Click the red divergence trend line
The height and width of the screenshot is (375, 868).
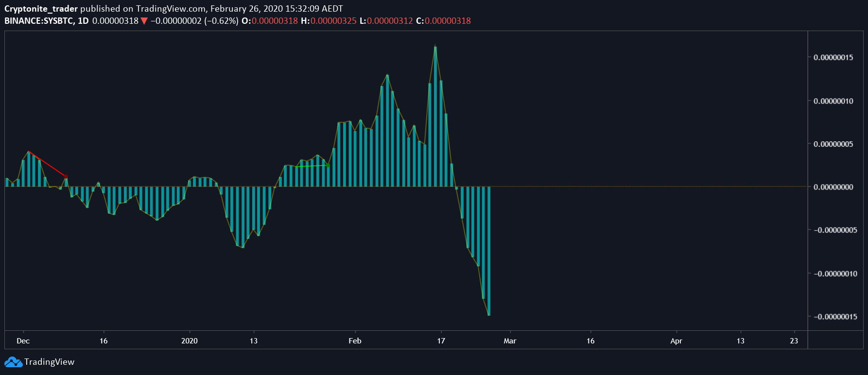47,164
